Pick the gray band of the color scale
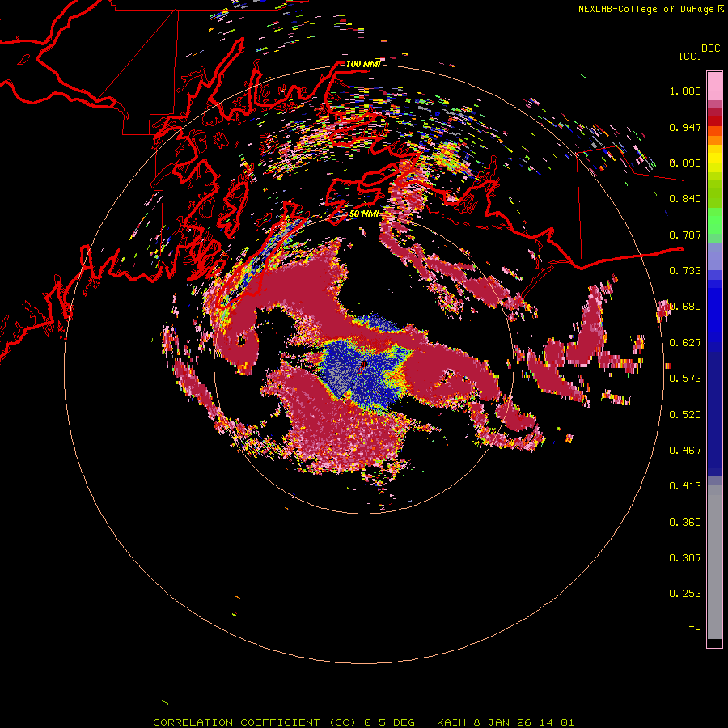Viewport: 728px width, 728px height. point(714,562)
